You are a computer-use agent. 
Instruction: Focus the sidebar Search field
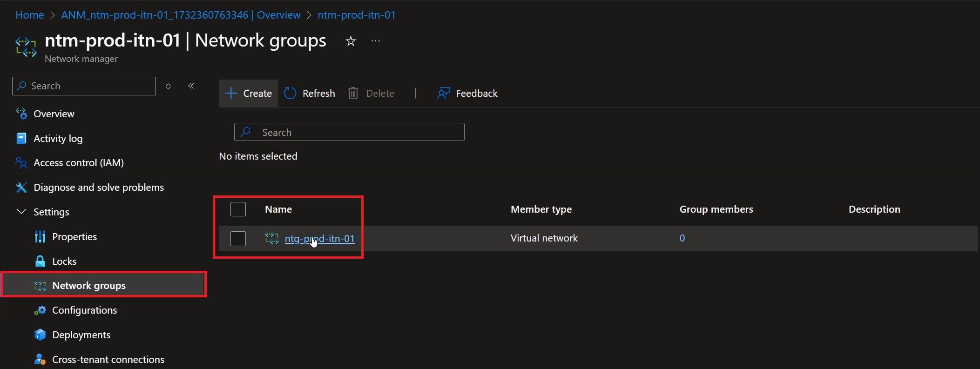click(x=84, y=86)
